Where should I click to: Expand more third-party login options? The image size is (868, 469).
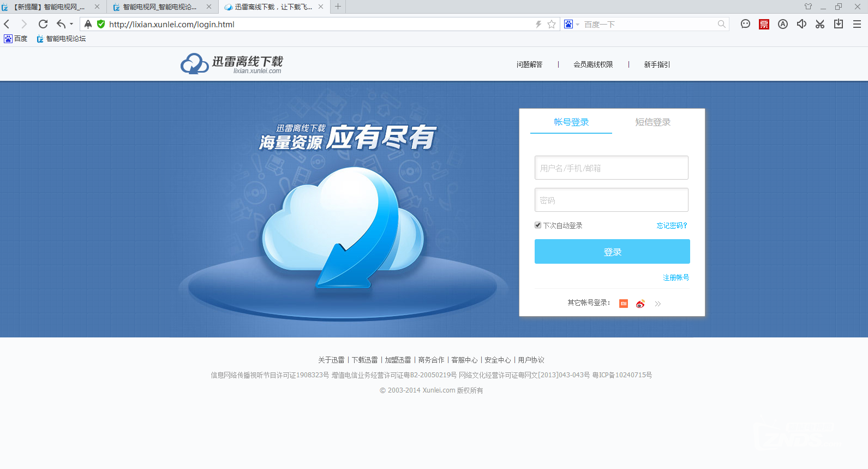pos(658,304)
